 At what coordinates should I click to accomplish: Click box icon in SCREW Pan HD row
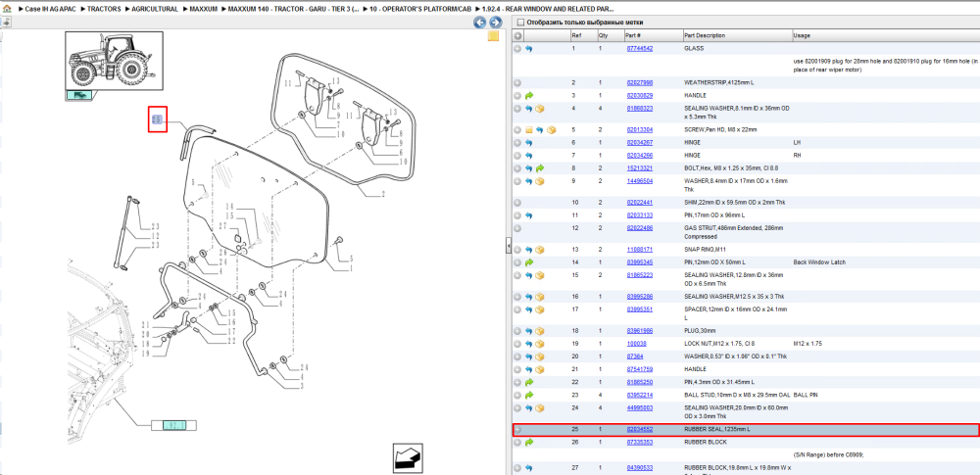(551, 130)
